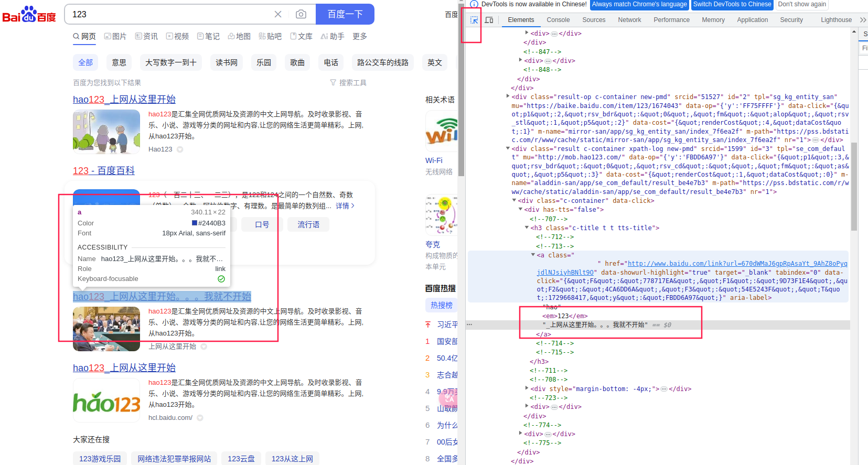
Task: Open the 网络违法犯罪举报网站 related search
Action: coord(174,459)
